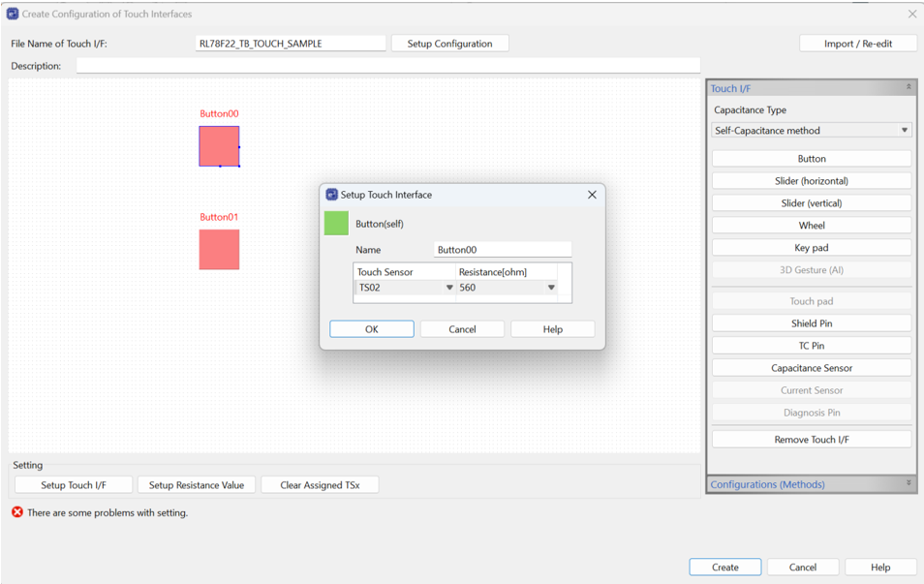
Task: Add a Button touch interface
Action: 812,159
